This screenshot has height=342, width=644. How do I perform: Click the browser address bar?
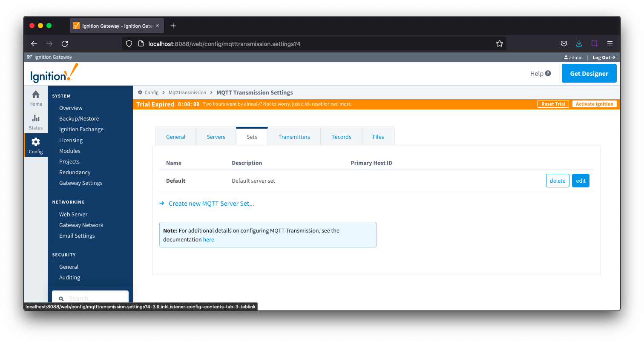pos(315,43)
